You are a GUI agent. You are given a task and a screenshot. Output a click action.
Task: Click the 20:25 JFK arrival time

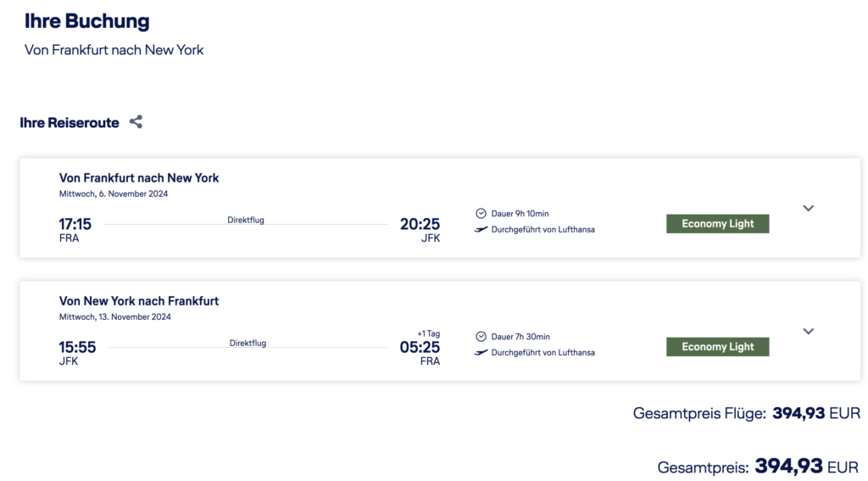[x=420, y=225]
